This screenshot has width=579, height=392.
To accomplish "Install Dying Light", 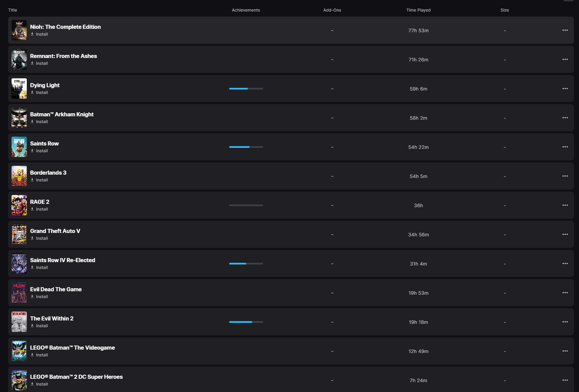I will pos(39,93).
